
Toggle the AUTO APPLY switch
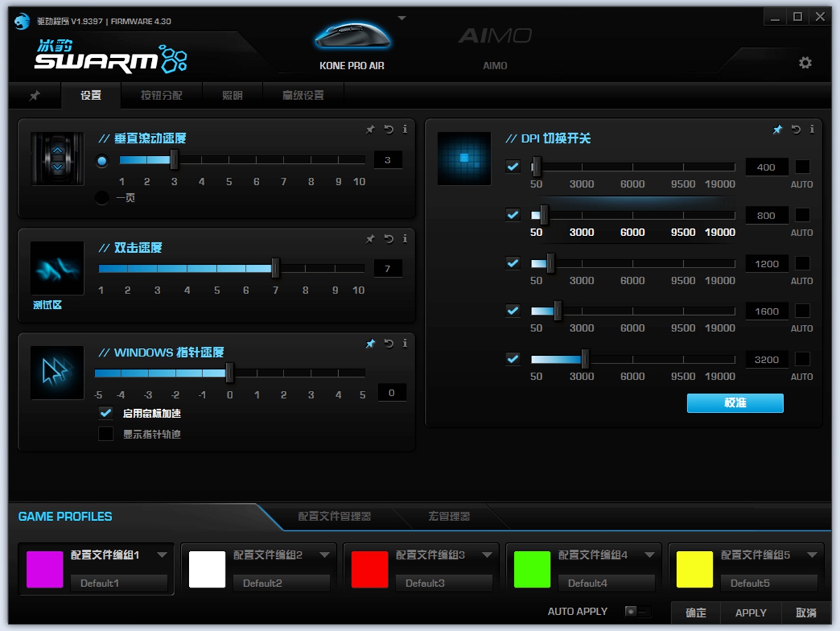click(x=637, y=611)
